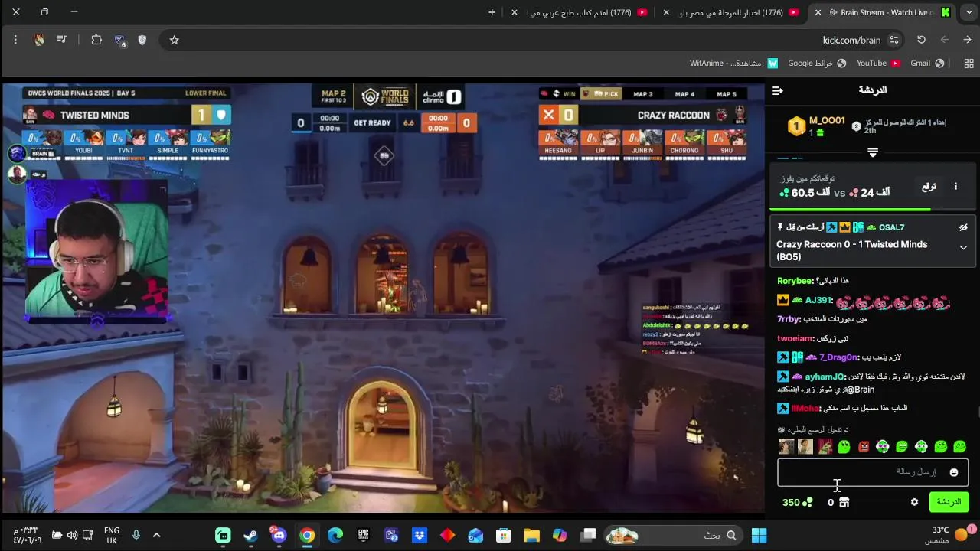Open the Extensions puzzle icon
980x551 pixels.
[x=96, y=40]
